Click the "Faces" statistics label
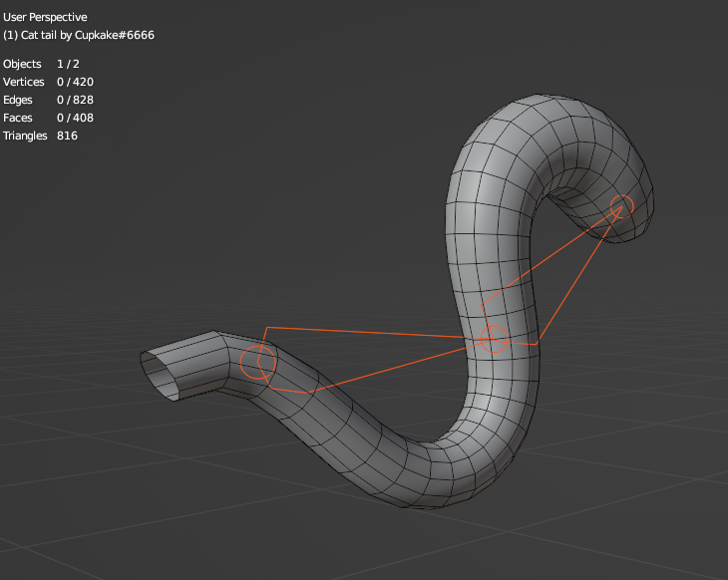The image size is (728, 580). click(x=18, y=118)
